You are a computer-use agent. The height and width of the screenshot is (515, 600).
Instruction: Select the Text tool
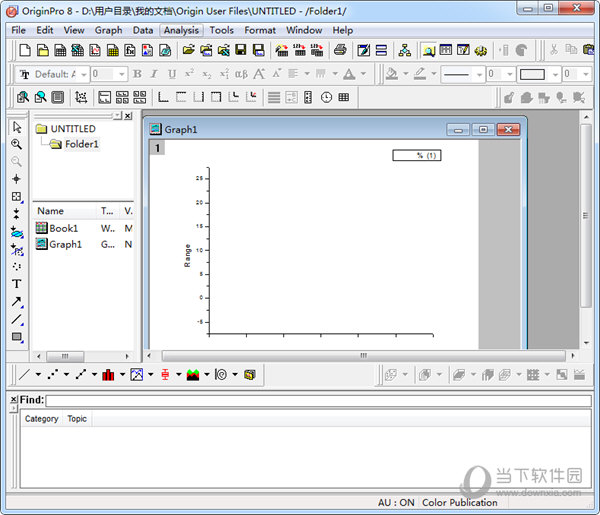[x=16, y=284]
